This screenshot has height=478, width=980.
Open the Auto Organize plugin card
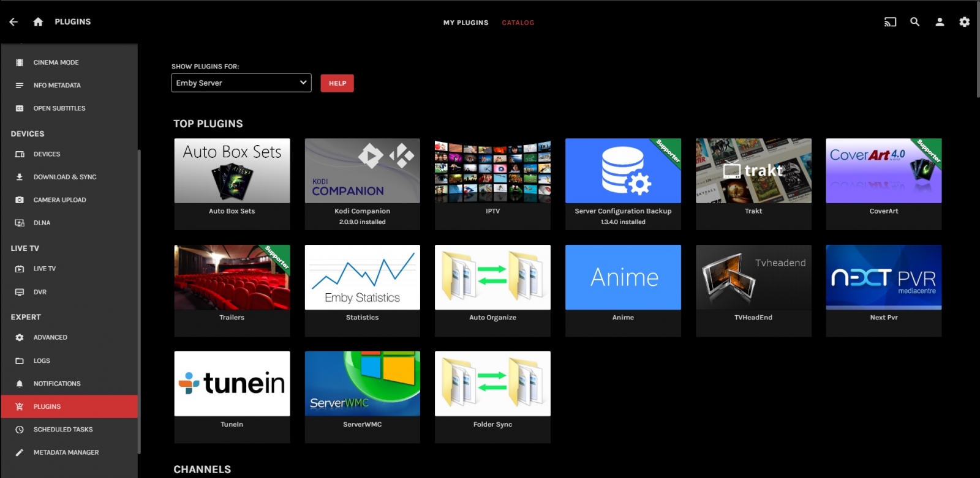pos(493,291)
